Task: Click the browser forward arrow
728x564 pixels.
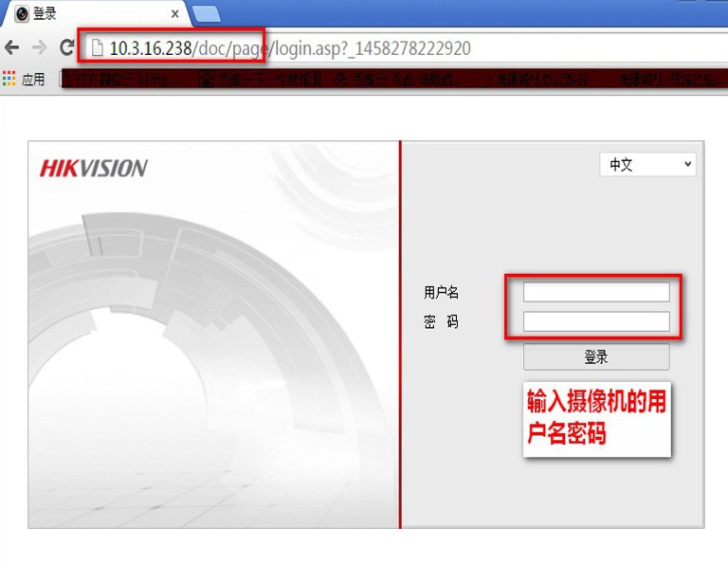Action: 40,47
